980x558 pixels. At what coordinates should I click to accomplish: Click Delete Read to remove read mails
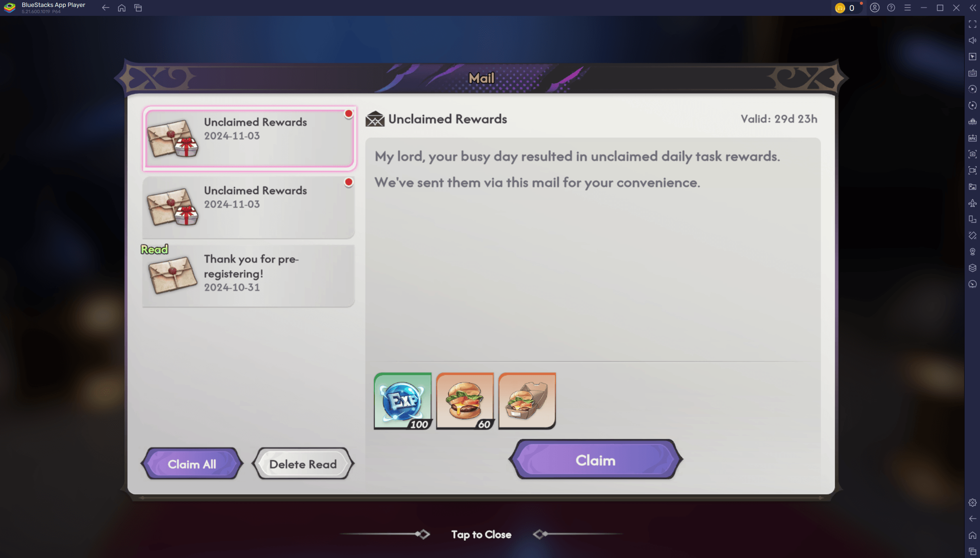[302, 464]
